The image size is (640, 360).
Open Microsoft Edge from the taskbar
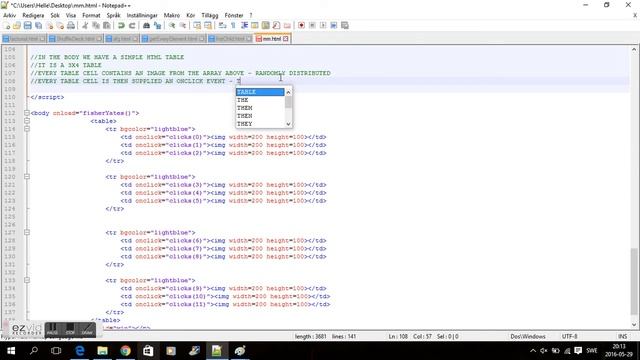pos(80,351)
